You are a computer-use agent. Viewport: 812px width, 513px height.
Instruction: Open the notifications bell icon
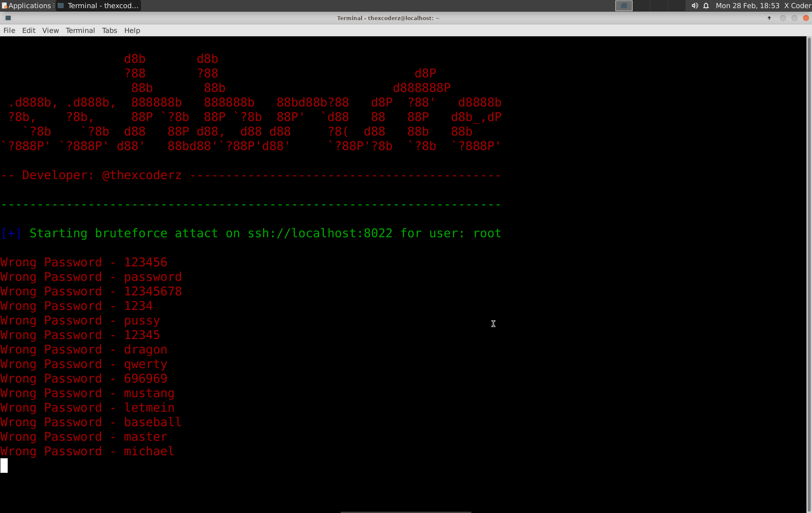click(x=706, y=6)
